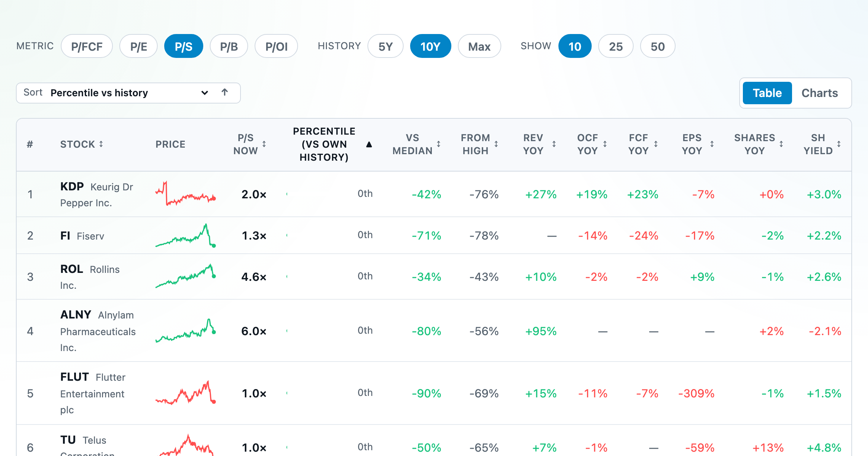Click Telus' +4.8% shareholder yield value

[x=824, y=448]
